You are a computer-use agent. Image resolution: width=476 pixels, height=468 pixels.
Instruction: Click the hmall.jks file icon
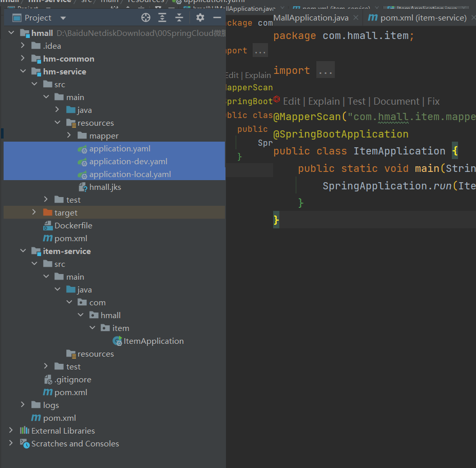tap(83, 187)
